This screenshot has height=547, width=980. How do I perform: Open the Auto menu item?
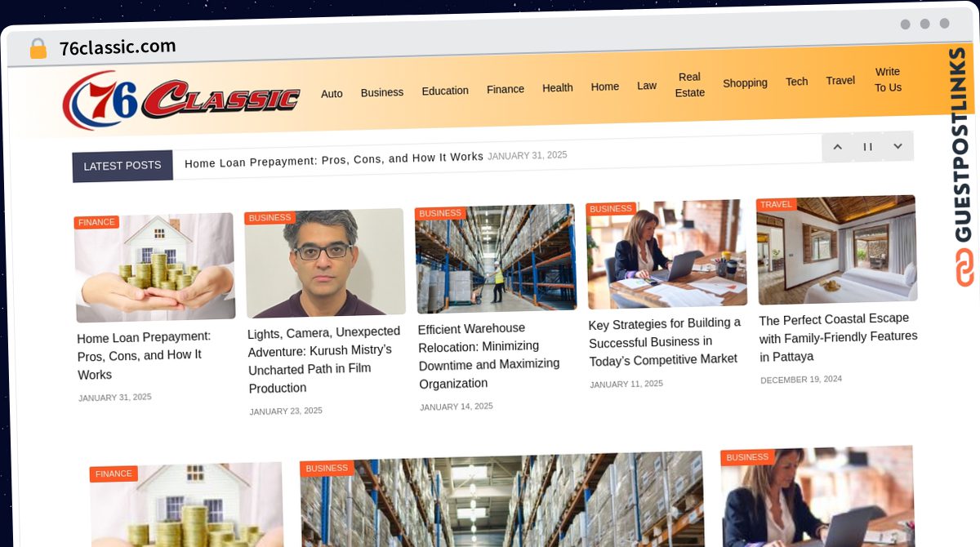pyautogui.click(x=332, y=94)
